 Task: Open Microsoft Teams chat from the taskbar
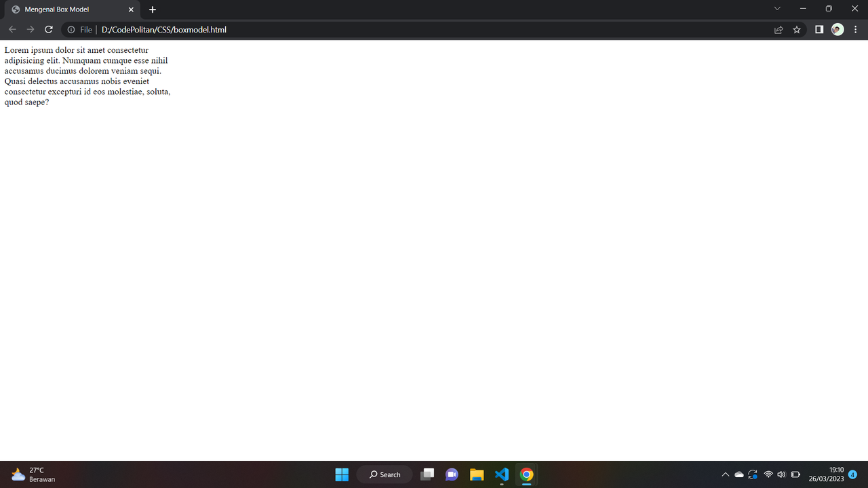(452, 474)
